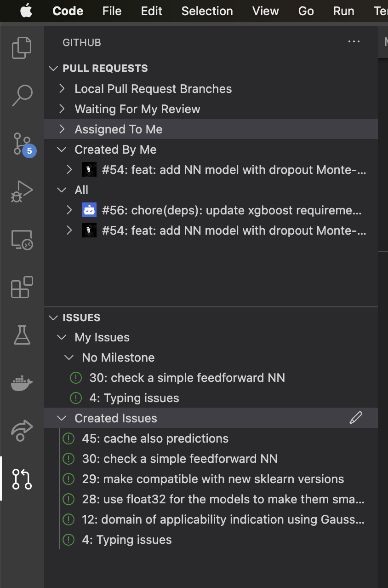The image size is (388, 588).
Task: Select the GitHub pull requests activity icon
Action: (22, 479)
